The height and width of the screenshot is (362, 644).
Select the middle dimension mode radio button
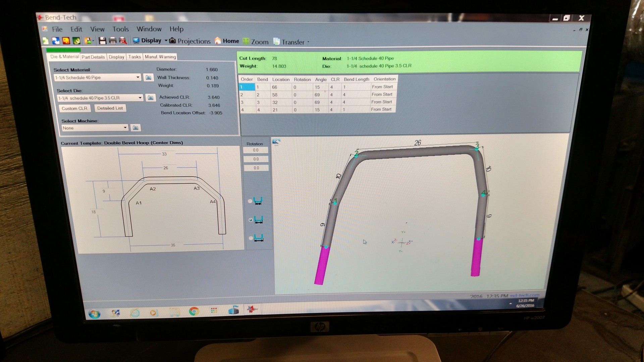[x=251, y=220]
